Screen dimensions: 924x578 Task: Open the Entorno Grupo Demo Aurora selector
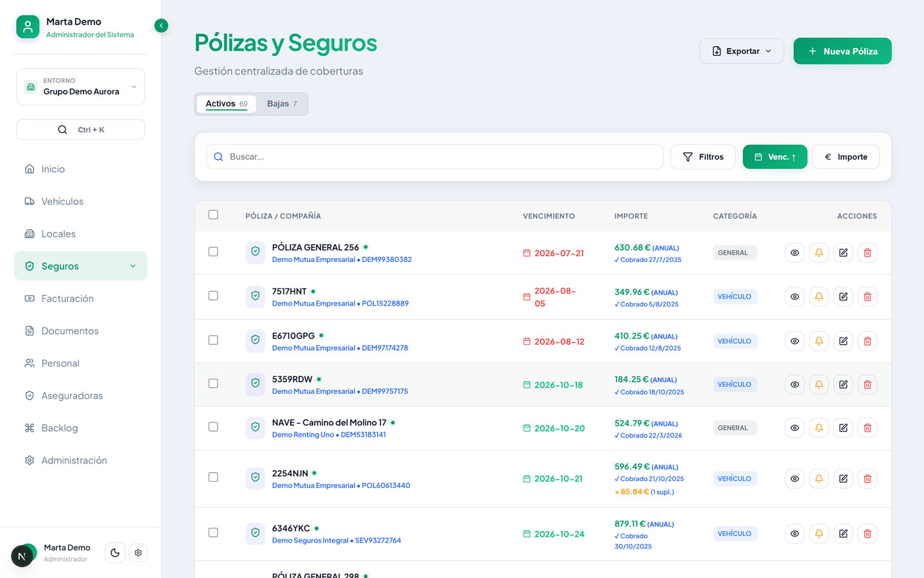pyautogui.click(x=81, y=87)
